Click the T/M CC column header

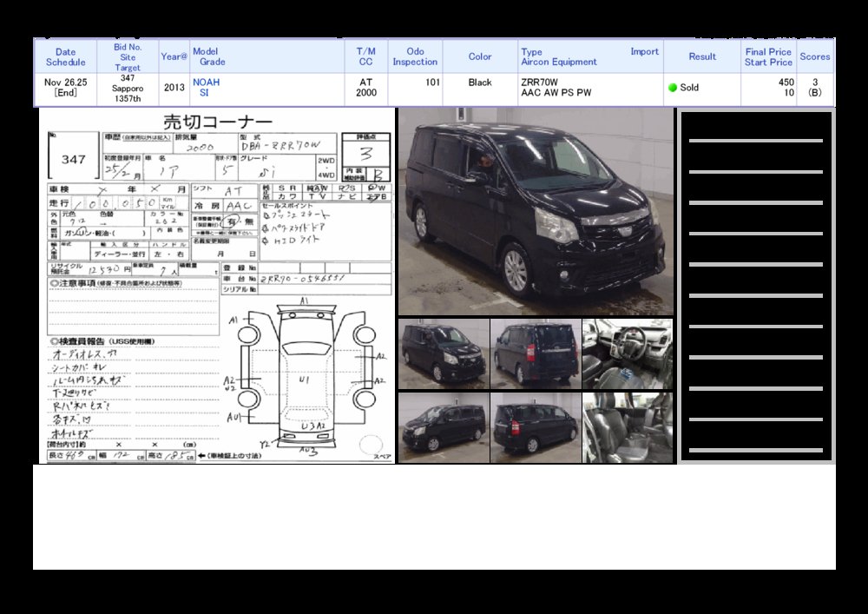coord(366,56)
